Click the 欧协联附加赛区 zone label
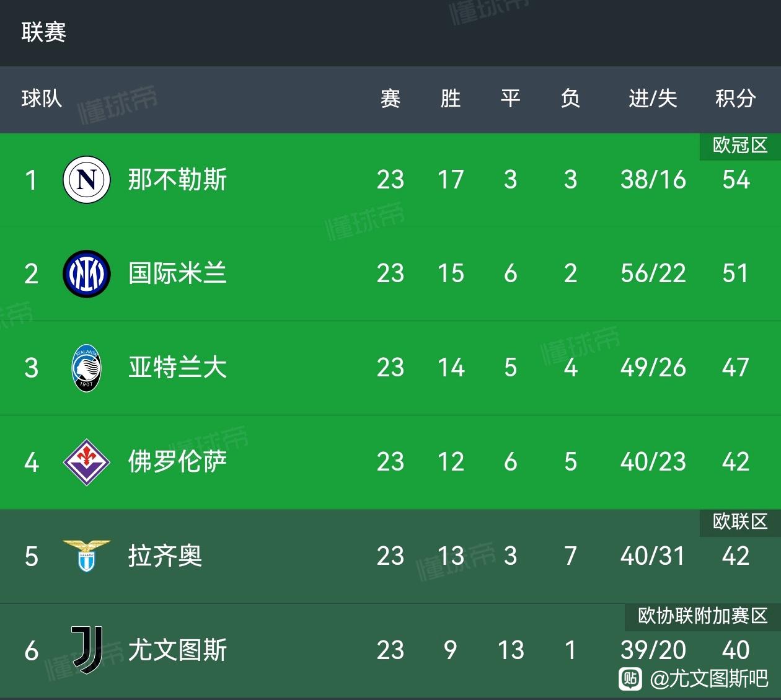This screenshot has height=700, width=781. (703, 616)
